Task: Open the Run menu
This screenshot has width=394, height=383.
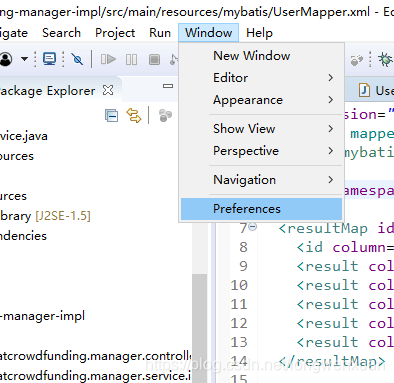Action: 160,33
